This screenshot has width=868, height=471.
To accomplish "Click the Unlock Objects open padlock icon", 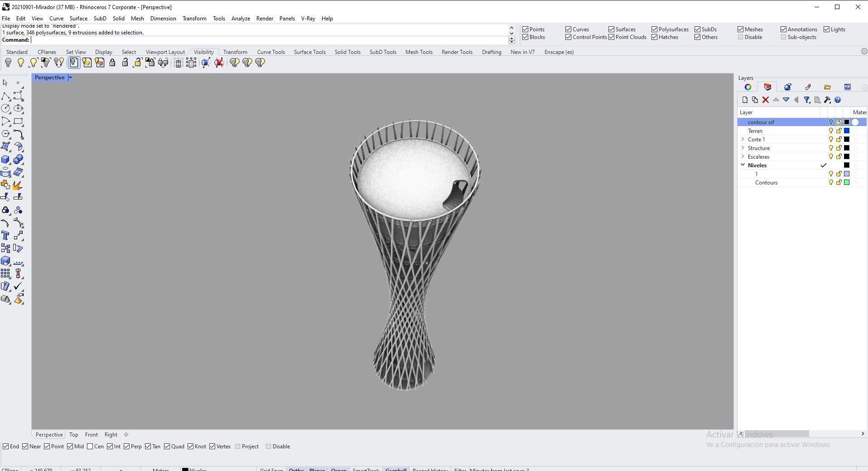I will click(x=125, y=63).
